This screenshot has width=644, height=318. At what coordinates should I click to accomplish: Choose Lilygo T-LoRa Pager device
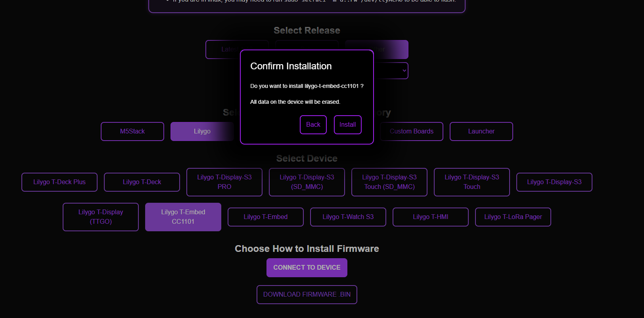(513, 217)
